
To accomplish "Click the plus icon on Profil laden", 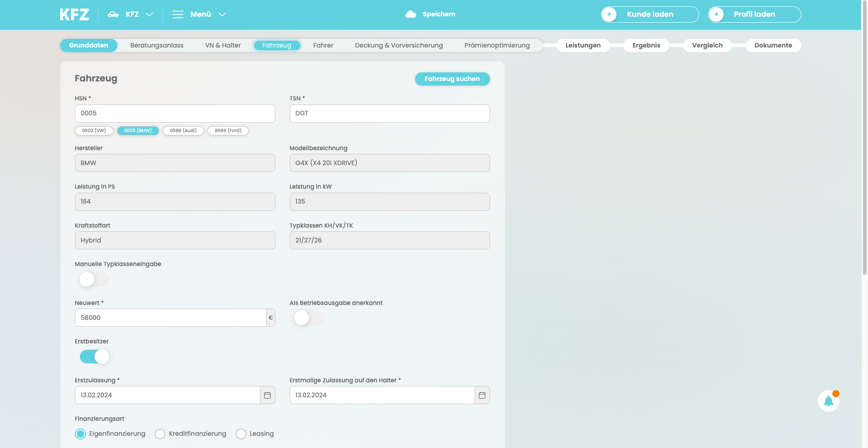I will click(716, 14).
